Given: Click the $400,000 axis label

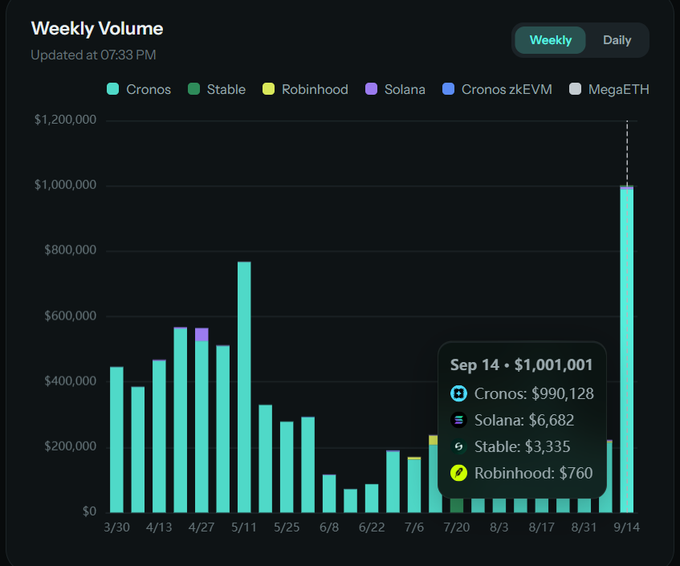Looking at the screenshot, I should click(70, 381).
